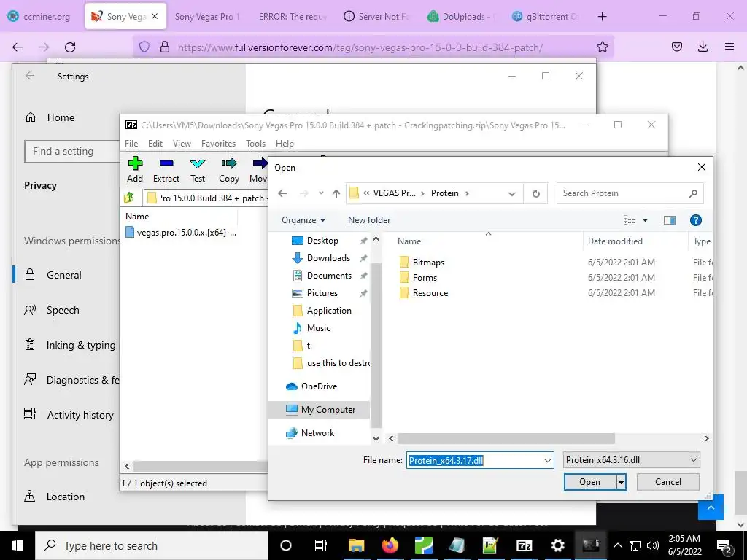
Task: Show hidden system tray icons
Action: pyautogui.click(x=617, y=545)
